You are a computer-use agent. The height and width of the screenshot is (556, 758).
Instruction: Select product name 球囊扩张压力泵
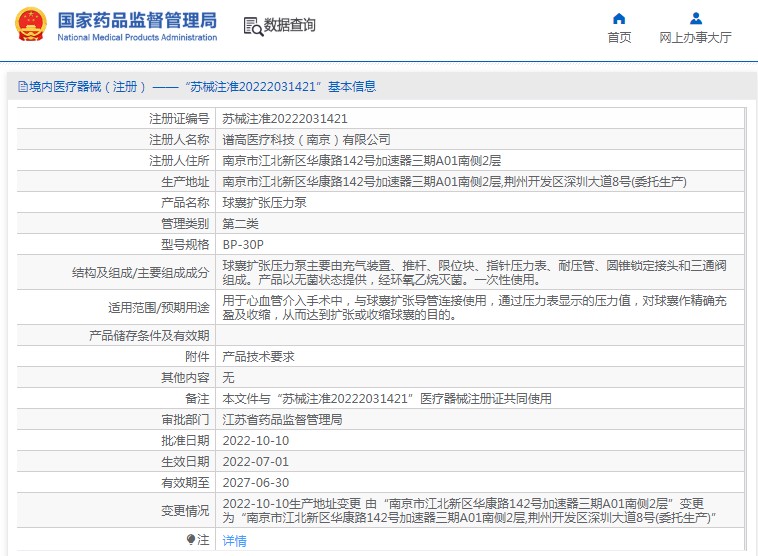(264, 203)
